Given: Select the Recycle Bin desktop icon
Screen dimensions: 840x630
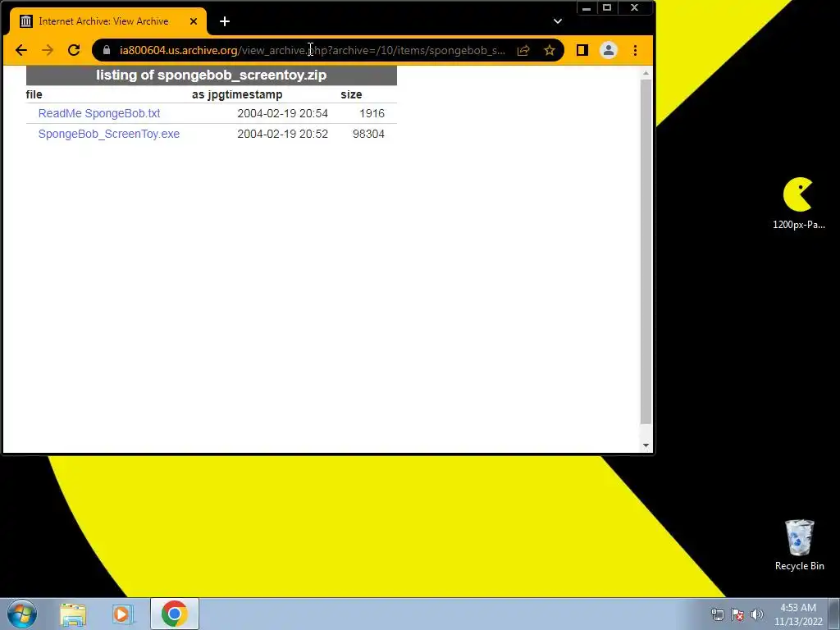Looking at the screenshot, I should pyautogui.click(x=799, y=546).
